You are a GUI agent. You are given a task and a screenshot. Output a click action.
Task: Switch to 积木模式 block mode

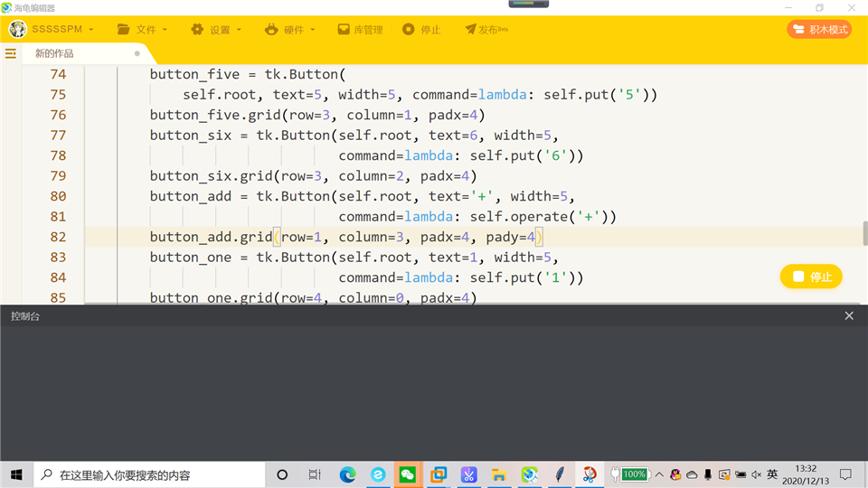(x=820, y=29)
